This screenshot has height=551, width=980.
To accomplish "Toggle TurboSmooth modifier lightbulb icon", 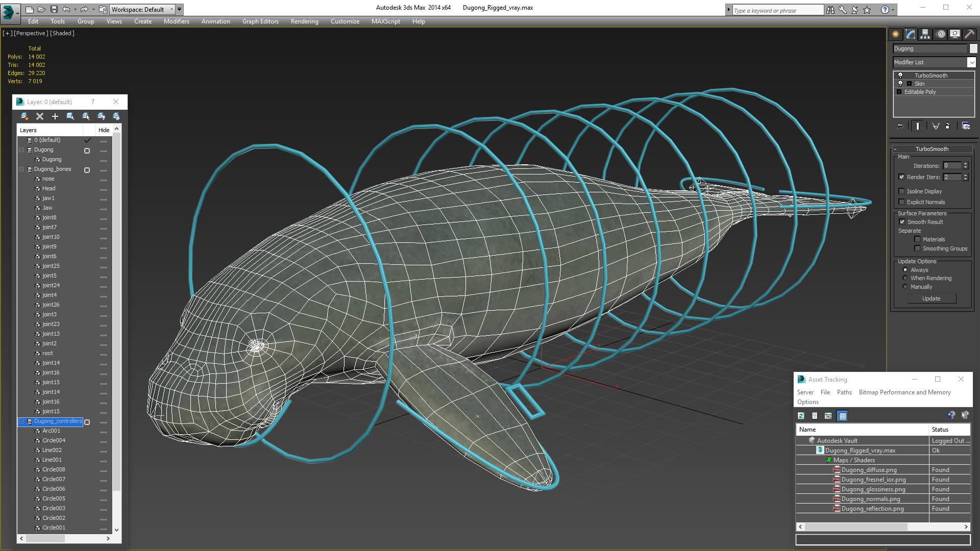I will pos(900,76).
